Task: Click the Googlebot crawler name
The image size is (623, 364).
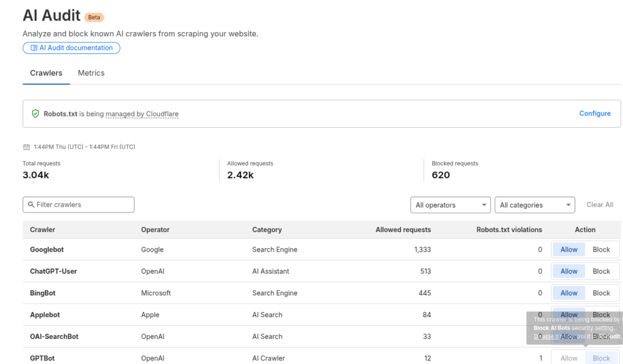Action: coord(47,250)
